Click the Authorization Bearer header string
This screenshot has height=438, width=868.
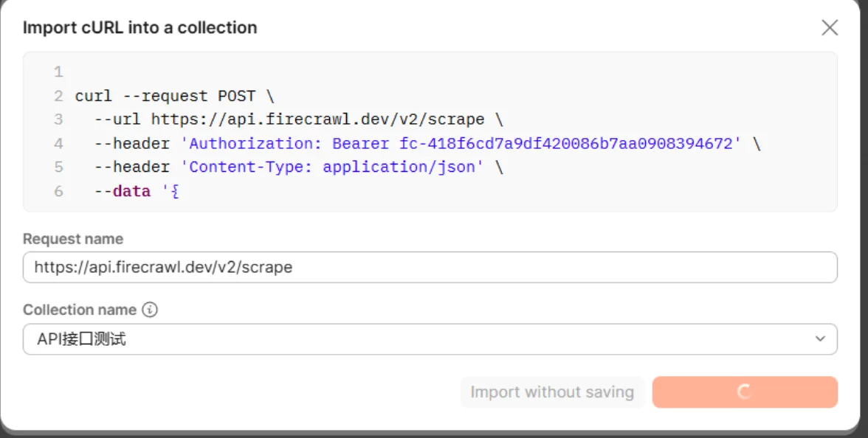[x=461, y=144]
